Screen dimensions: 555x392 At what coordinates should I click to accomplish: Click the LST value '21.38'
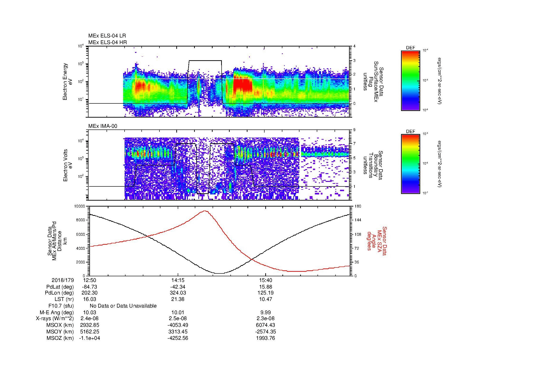(x=178, y=299)
